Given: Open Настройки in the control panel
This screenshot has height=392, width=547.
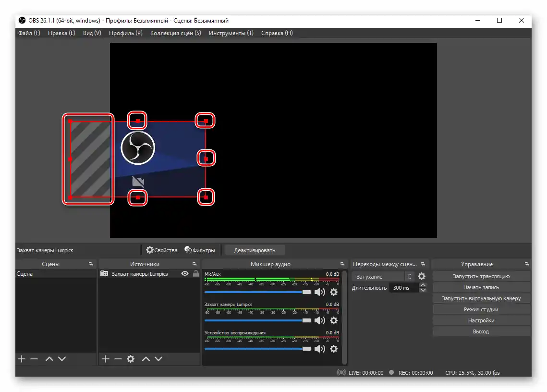Looking at the screenshot, I should click(481, 320).
